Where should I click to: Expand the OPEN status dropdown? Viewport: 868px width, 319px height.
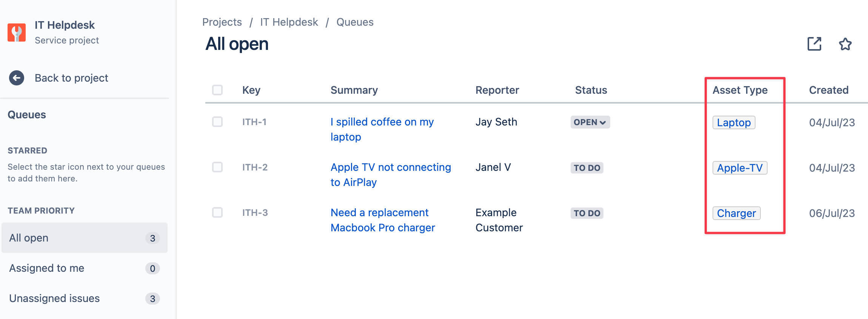point(590,122)
